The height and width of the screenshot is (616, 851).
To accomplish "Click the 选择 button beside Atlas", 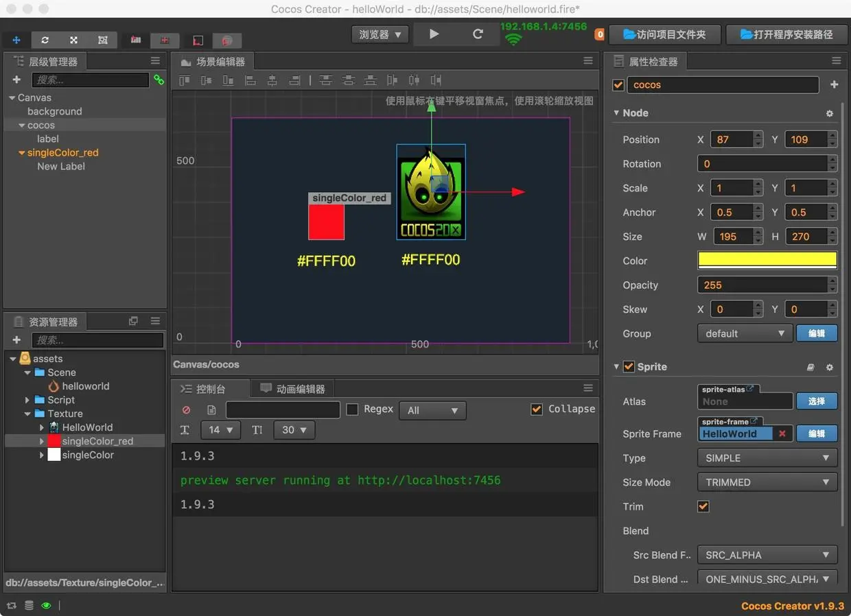I will coord(816,401).
